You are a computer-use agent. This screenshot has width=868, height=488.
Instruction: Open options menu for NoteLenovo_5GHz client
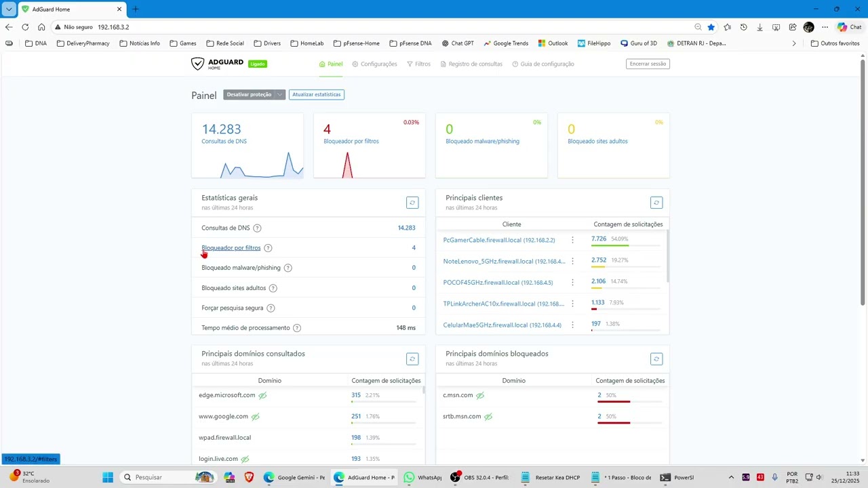tap(572, 261)
